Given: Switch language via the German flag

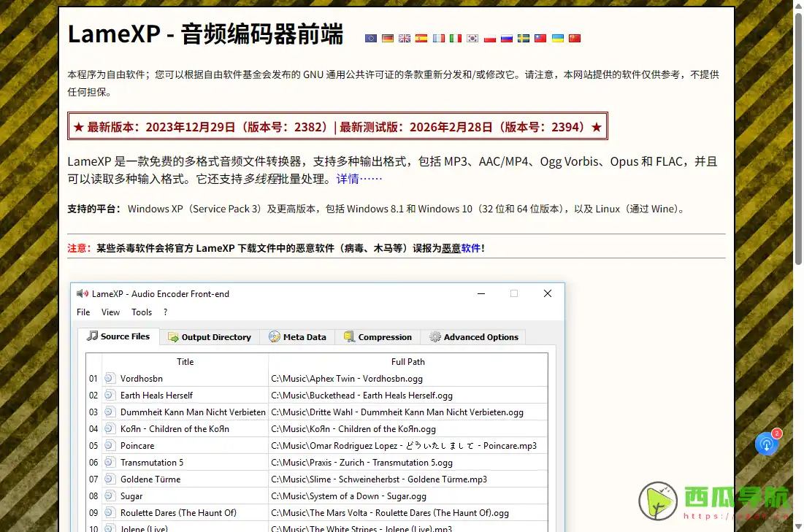Looking at the screenshot, I should point(388,39).
